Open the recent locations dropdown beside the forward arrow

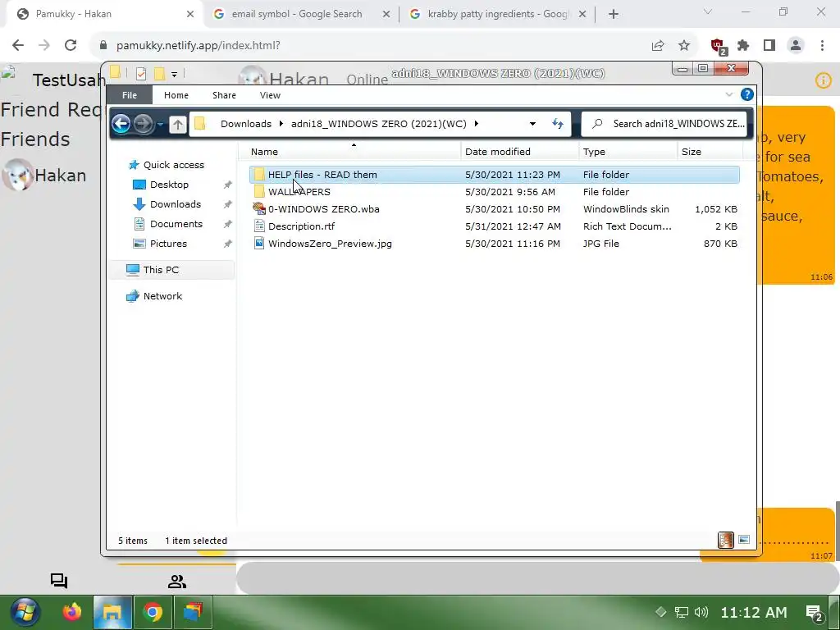(160, 125)
